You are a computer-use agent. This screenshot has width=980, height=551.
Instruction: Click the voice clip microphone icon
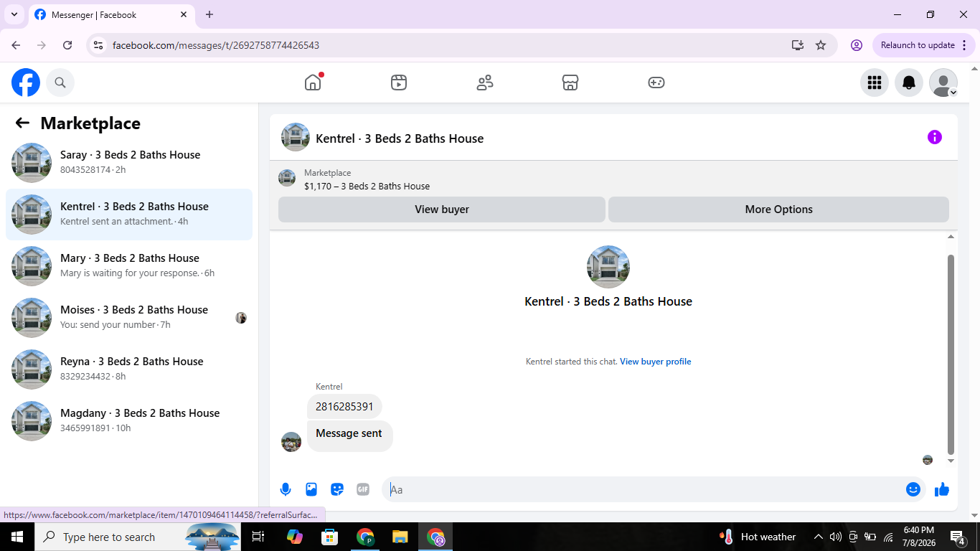coord(286,489)
